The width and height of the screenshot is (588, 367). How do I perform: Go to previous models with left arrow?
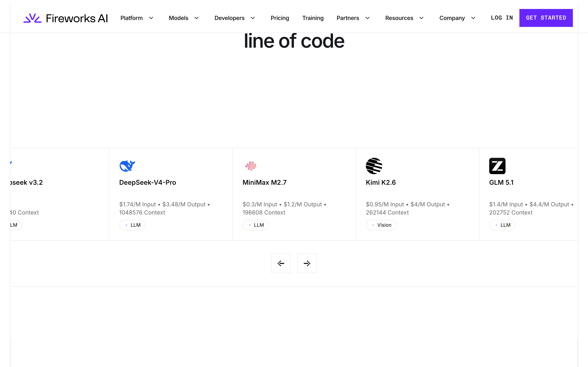(281, 263)
